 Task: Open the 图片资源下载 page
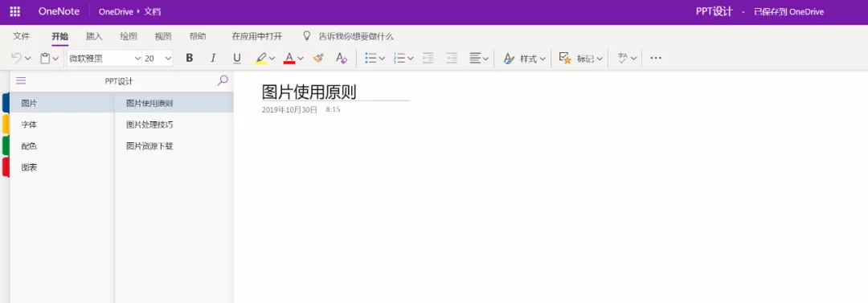(x=174, y=146)
